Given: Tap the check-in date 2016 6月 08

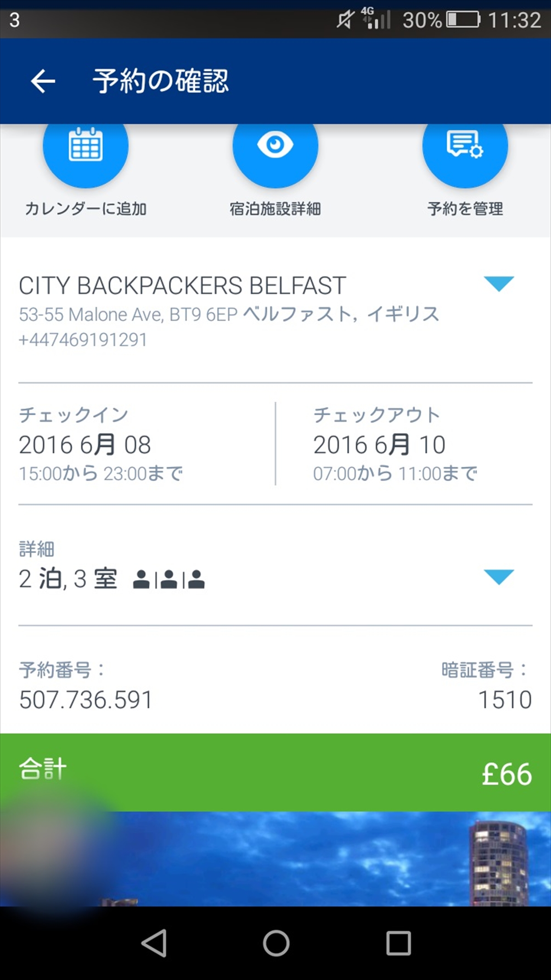Looking at the screenshot, I should (x=85, y=445).
